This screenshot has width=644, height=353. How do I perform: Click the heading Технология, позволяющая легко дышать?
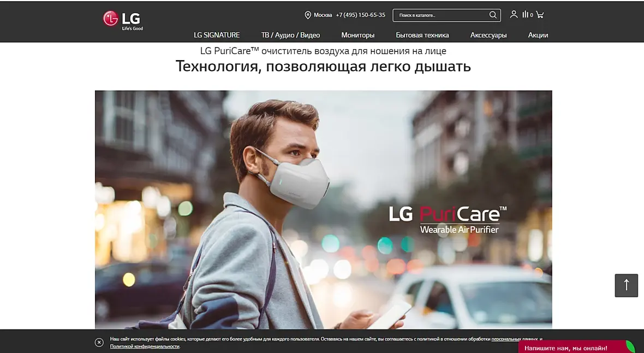pyautogui.click(x=323, y=66)
